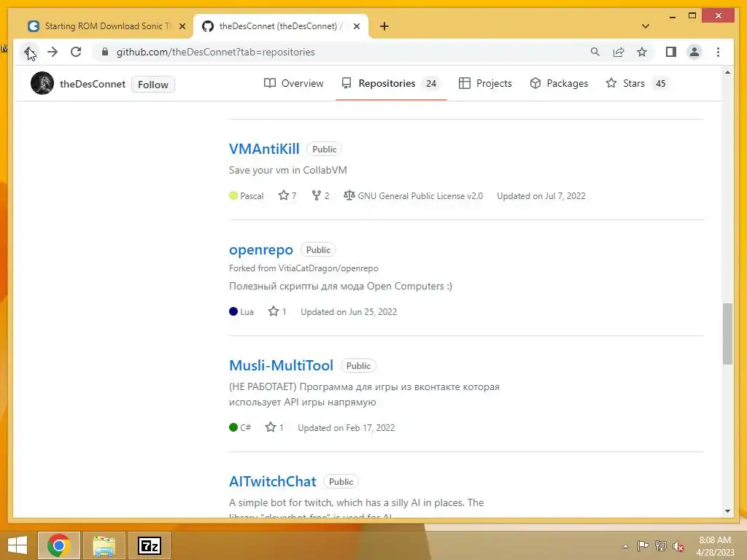Image resolution: width=747 pixels, height=560 pixels.
Task: Open Chrome side panel icon
Action: tap(671, 52)
